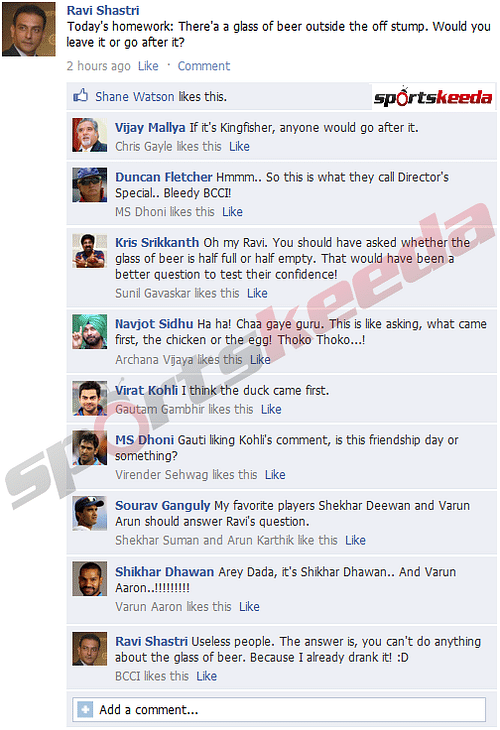Click Navjot Sidhu's turban avatar
The height and width of the screenshot is (730, 500).
90,331
